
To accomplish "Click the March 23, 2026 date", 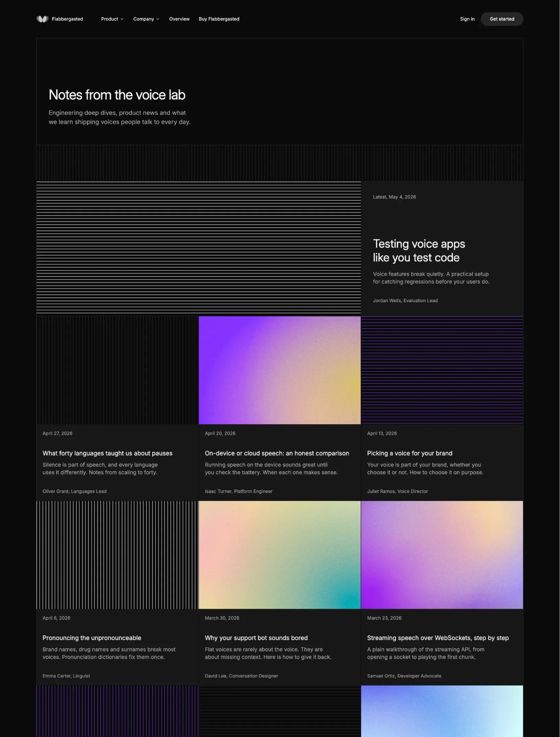I will point(384,618).
